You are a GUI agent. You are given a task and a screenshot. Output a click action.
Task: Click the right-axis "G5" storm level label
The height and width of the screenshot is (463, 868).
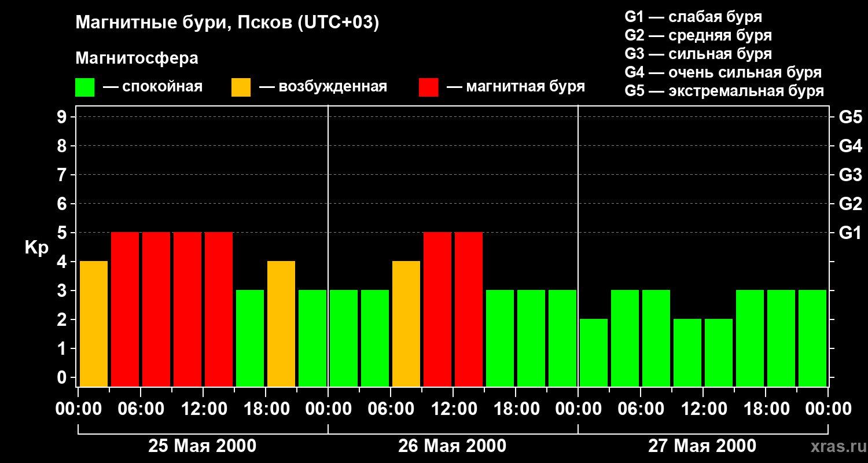coord(850,117)
